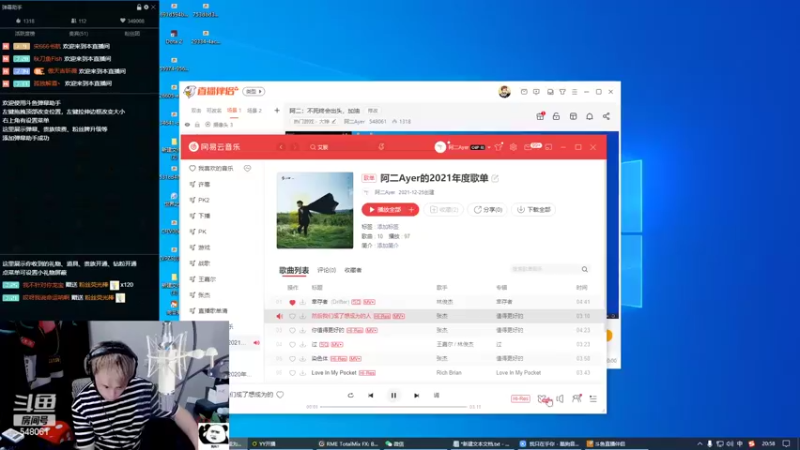Viewport: 800px width, 450px height.
Task: Switch to the Collectors tab in playlist
Action: 353,270
